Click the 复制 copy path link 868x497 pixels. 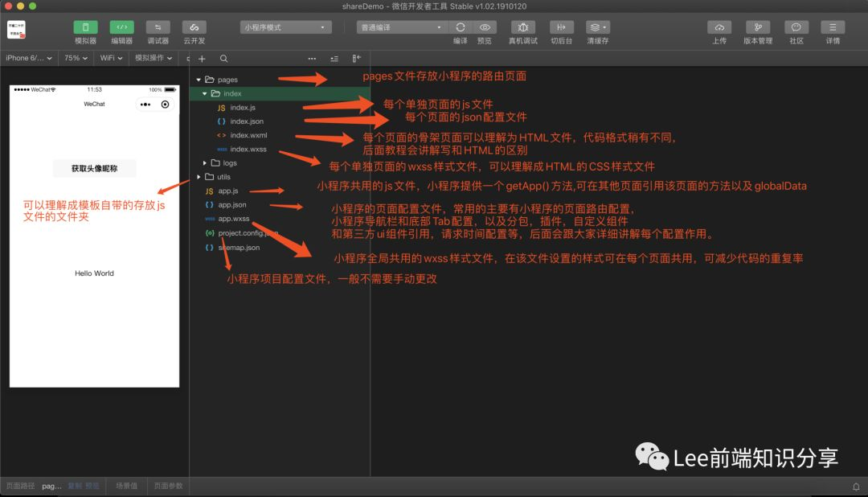point(75,486)
